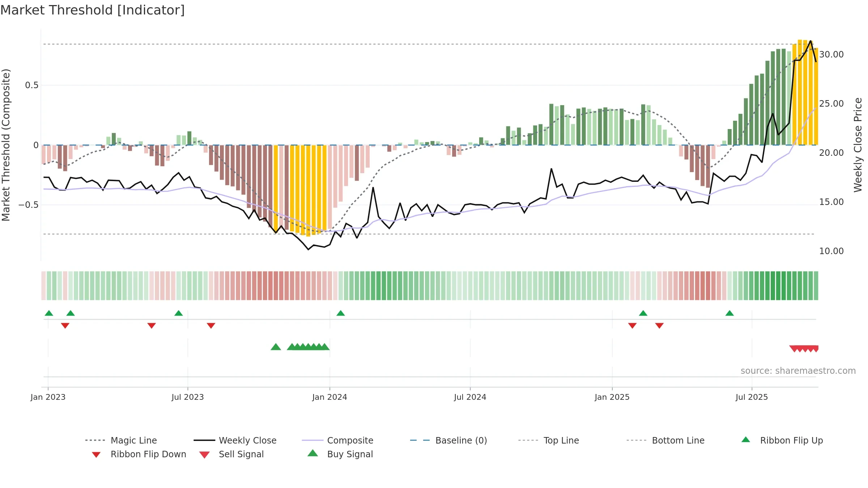Click the Ribbon Flip Up triangle icon in legend
Viewport: 868px width, 488px height.
point(746,440)
